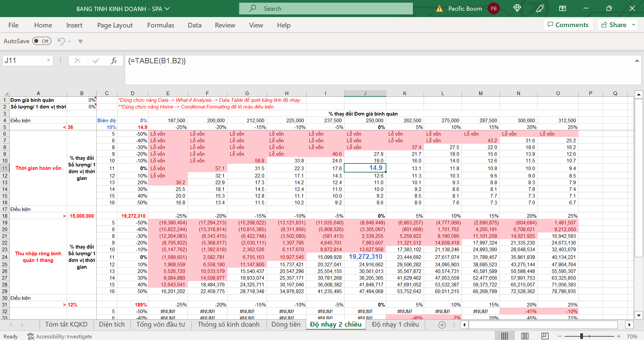Viewport: 644px width, 340px height.
Task: Click the Undo arrow icon
Action: point(61,41)
